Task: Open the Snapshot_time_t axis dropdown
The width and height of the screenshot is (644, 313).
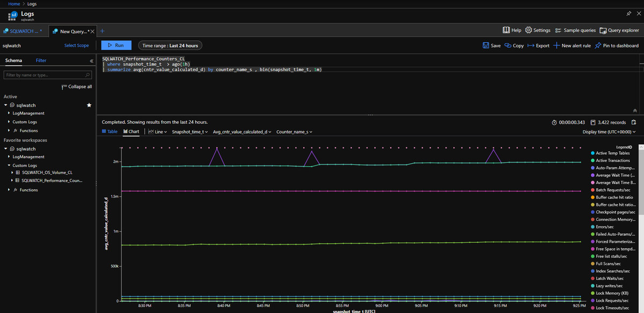Action: (189, 131)
